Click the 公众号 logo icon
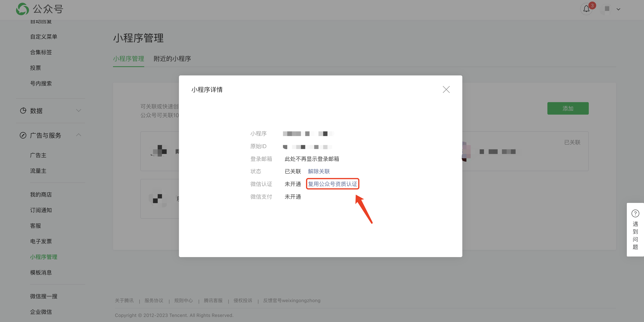Image resolution: width=644 pixels, height=322 pixels. (22, 9)
